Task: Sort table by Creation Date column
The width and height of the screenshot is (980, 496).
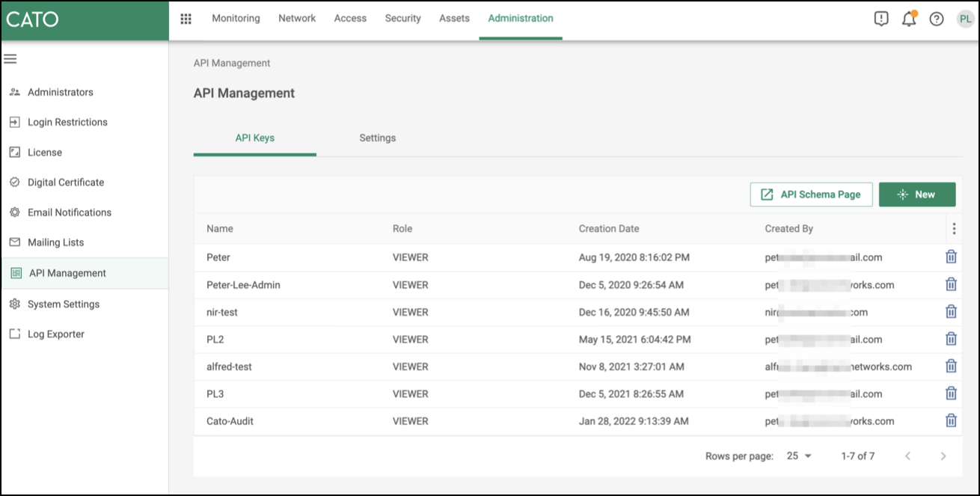Action: pos(609,229)
